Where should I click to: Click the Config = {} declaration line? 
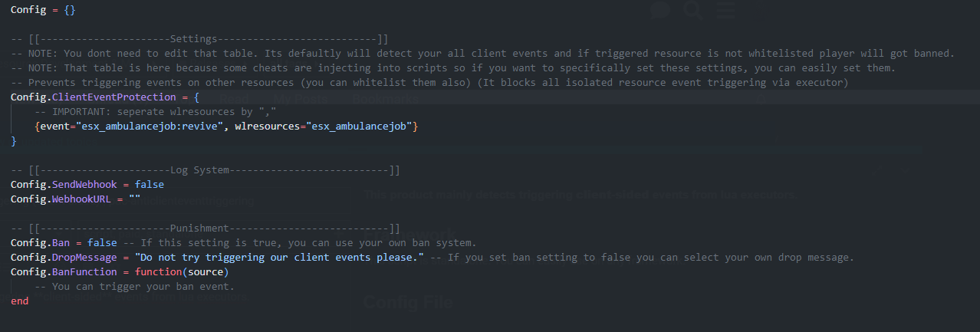click(43, 10)
